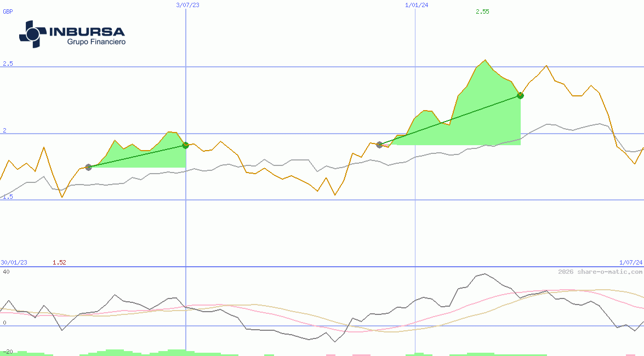The width and height of the screenshot is (644, 356).
Task: Click the green end dot of second trend line
Action: tap(520, 95)
